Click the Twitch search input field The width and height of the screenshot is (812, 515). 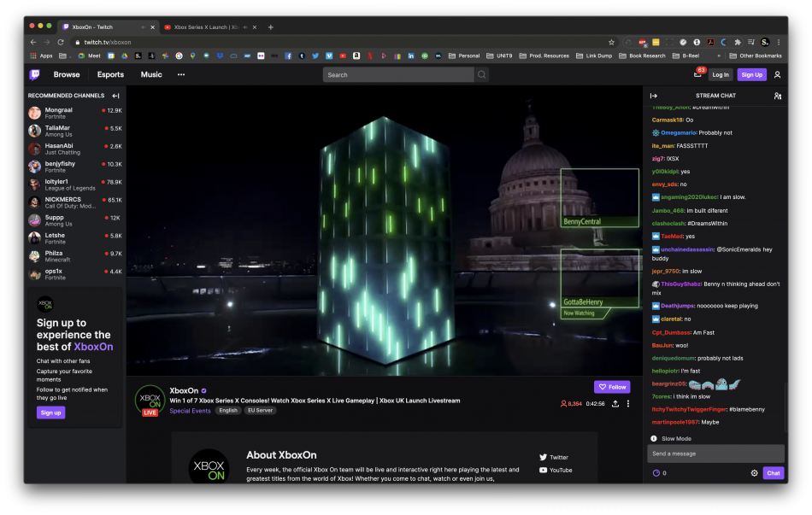pos(398,74)
